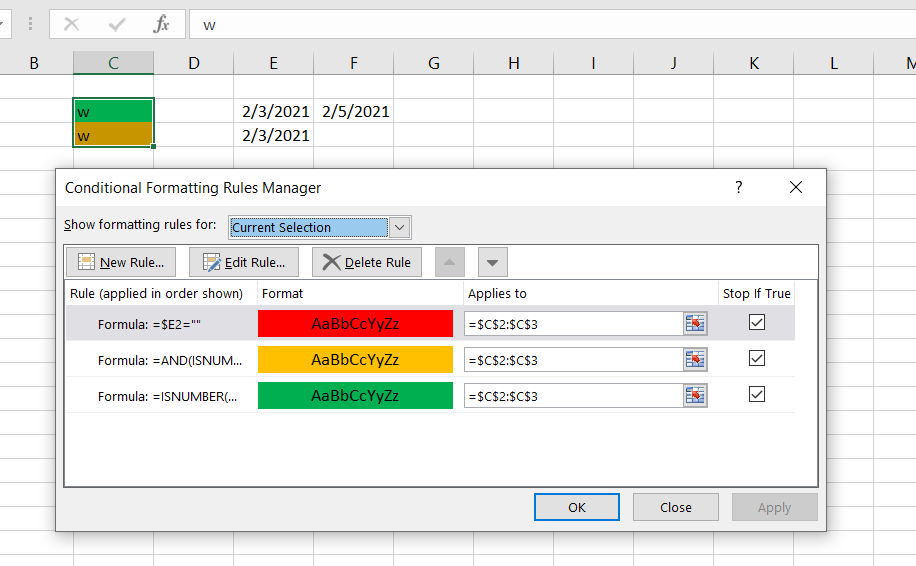Image resolution: width=916 pixels, height=566 pixels.
Task: Select column K header
Action: [x=754, y=62]
